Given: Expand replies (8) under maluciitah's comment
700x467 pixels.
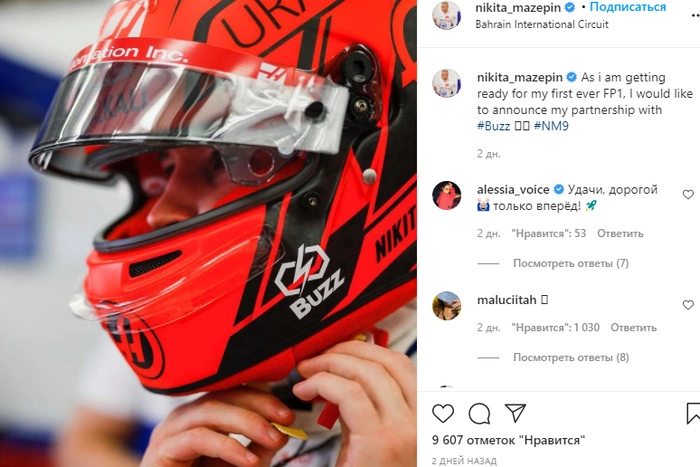Looking at the screenshot, I should click(x=571, y=358).
